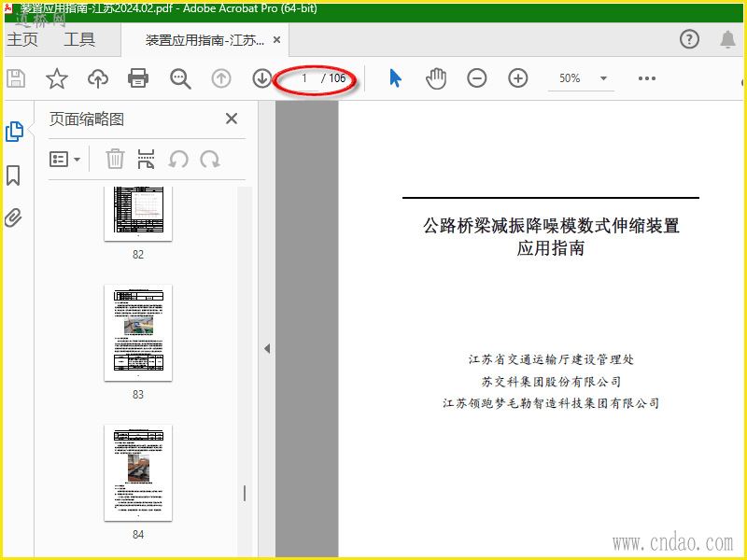This screenshot has height=560, width=747.
Task: Click the / 106 total pages label
Action: pos(333,78)
